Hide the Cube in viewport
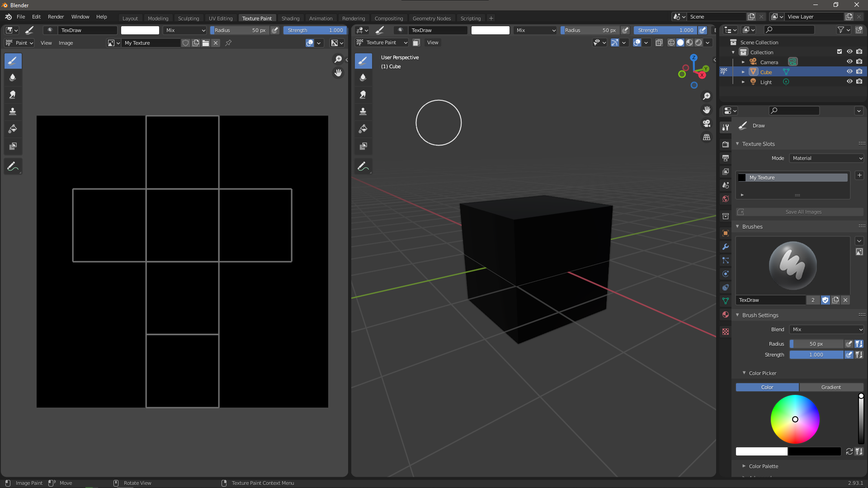Screen dimensions: 868x488 [x=849, y=72]
